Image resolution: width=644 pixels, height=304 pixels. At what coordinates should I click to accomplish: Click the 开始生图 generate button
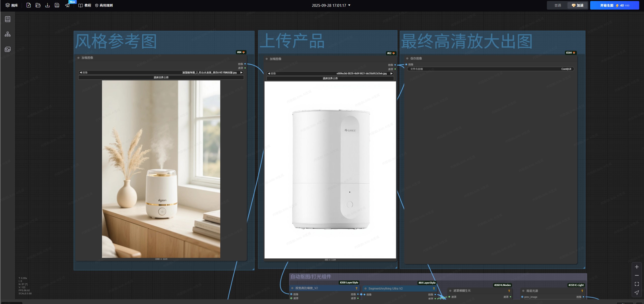pyautogui.click(x=614, y=5)
